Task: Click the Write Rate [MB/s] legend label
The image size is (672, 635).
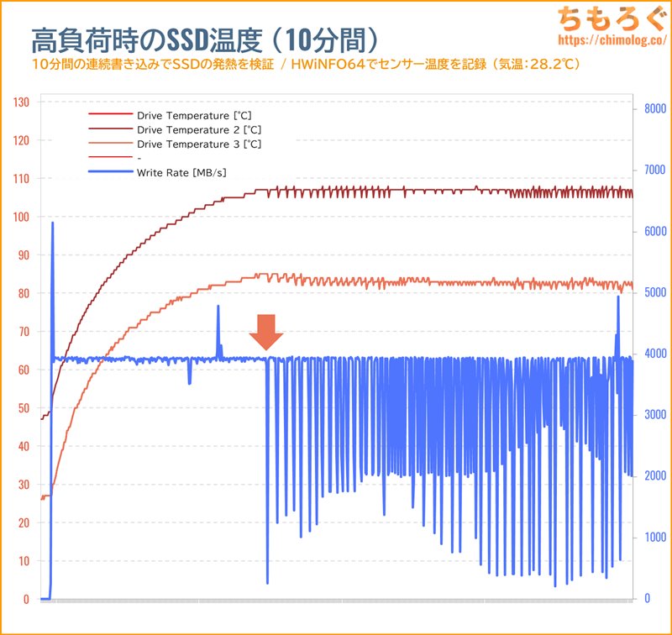Action: pos(181,173)
